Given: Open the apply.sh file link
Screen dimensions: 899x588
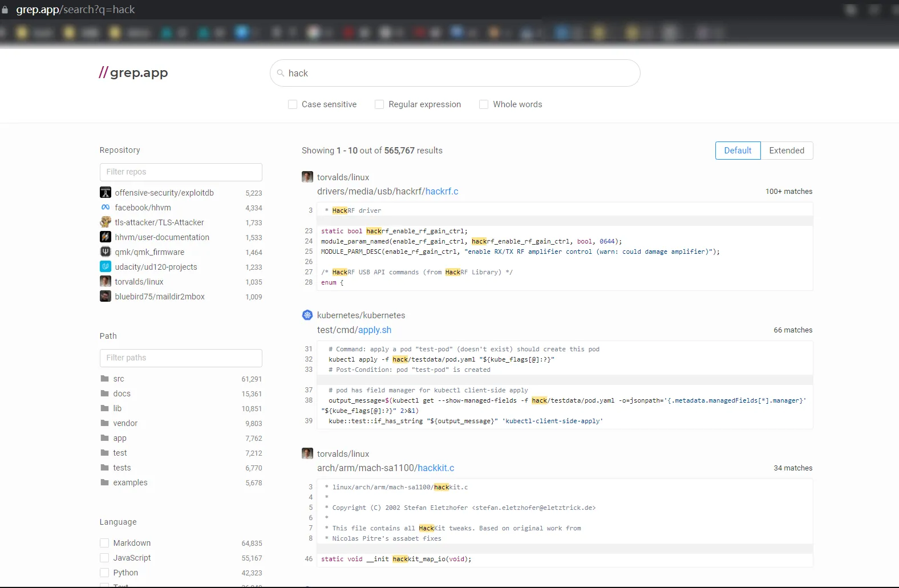Looking at the screenshot, I should click(375, 330).
